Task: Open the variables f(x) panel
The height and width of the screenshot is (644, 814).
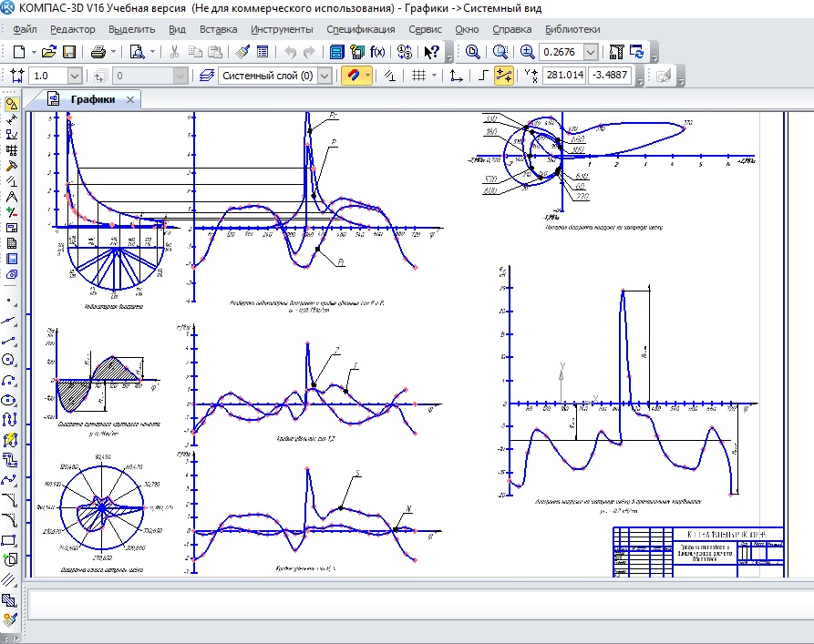Action: 377,52
